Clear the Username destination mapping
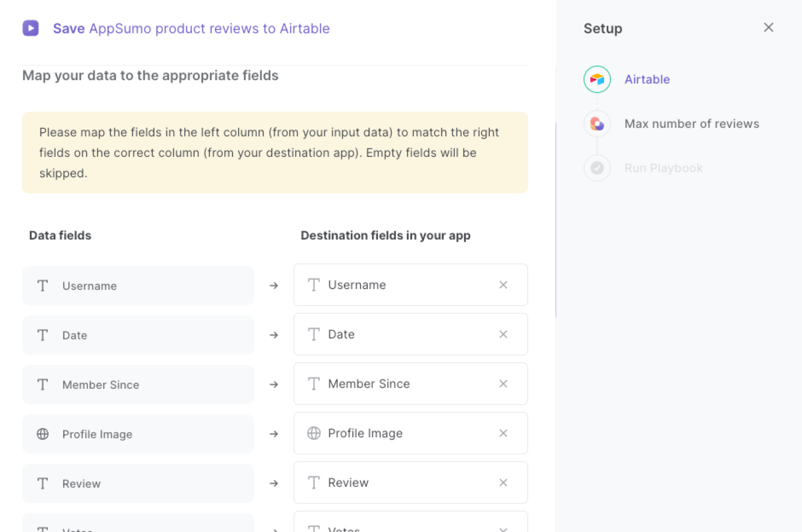Viewport: 802px width, 532px height. 503,285
